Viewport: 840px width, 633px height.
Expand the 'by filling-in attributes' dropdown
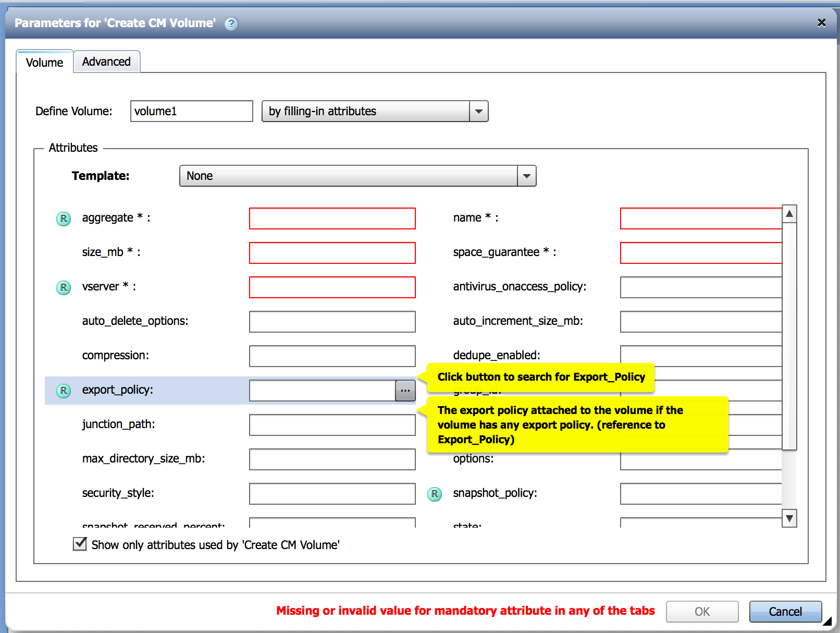[x=478, y=112]
